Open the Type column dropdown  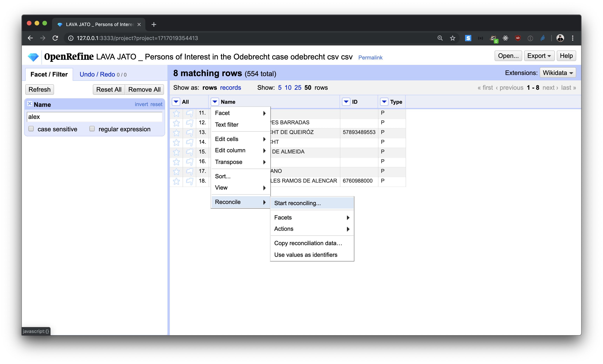[384, 102]
